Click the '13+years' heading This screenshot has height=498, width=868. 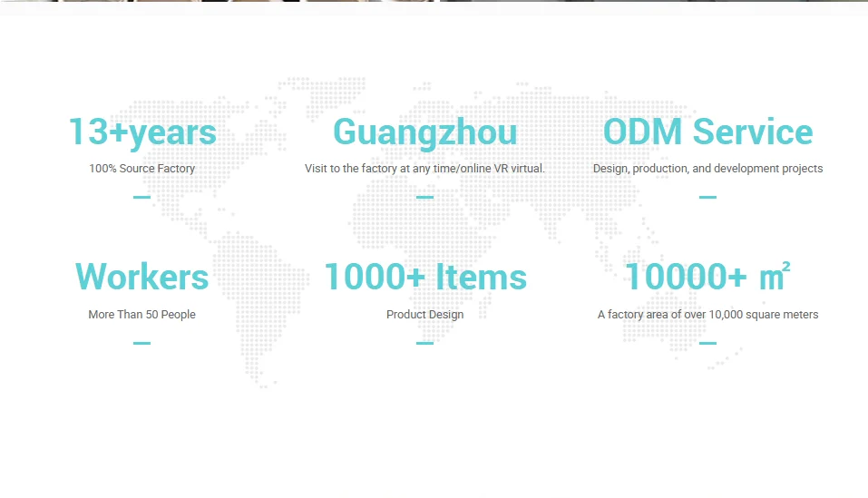click(x=142, y=132)
